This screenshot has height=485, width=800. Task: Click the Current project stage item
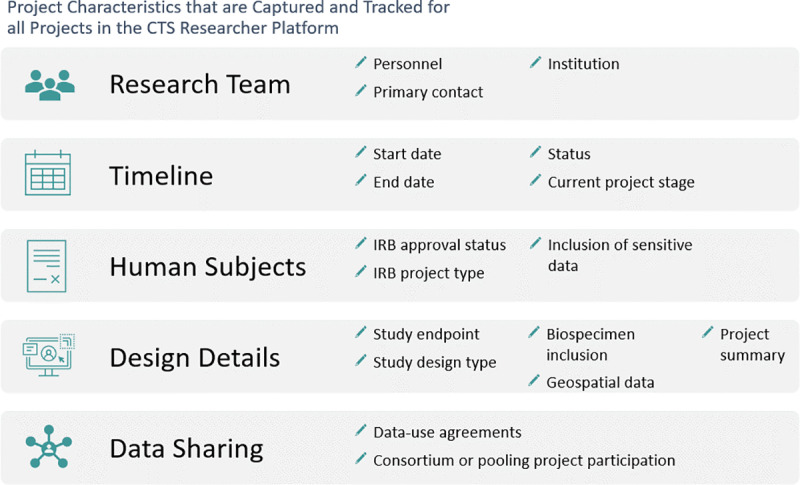point(621,182)
